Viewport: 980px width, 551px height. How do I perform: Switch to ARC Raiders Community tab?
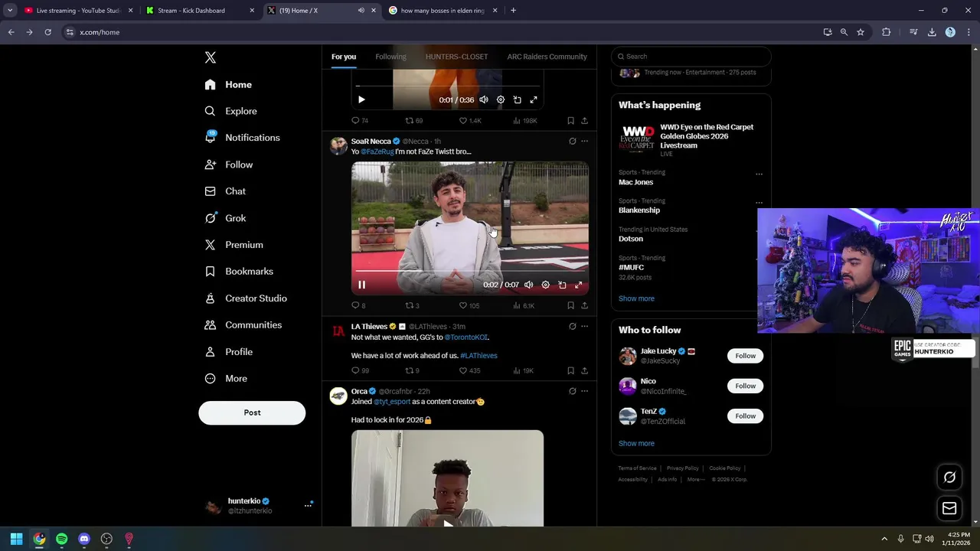[x=547, y=57]
